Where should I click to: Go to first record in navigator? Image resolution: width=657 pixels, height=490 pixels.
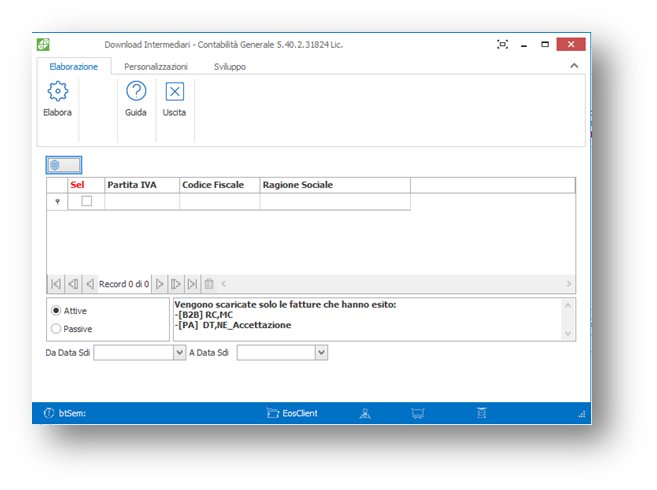coord(56,284)
